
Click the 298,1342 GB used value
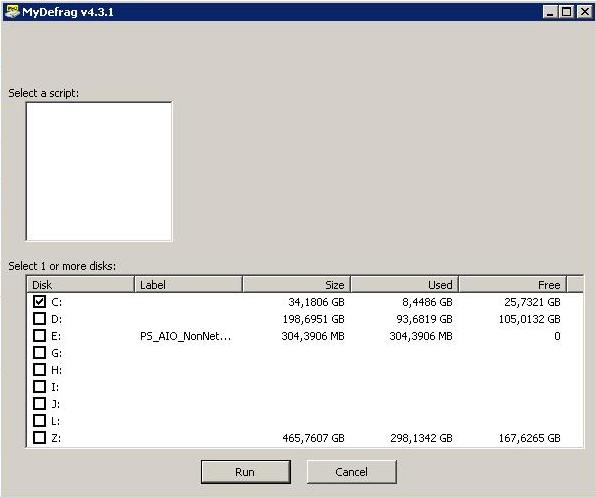(421, 438)
